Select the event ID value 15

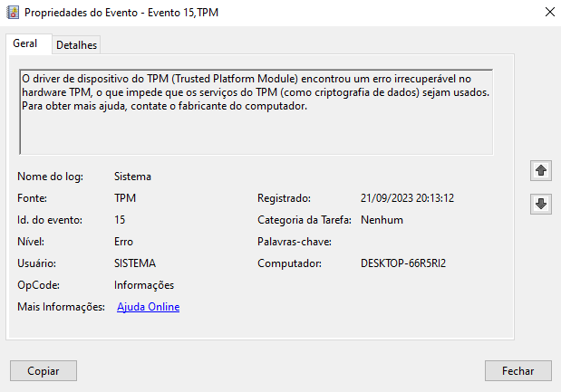tap(120, 220)
